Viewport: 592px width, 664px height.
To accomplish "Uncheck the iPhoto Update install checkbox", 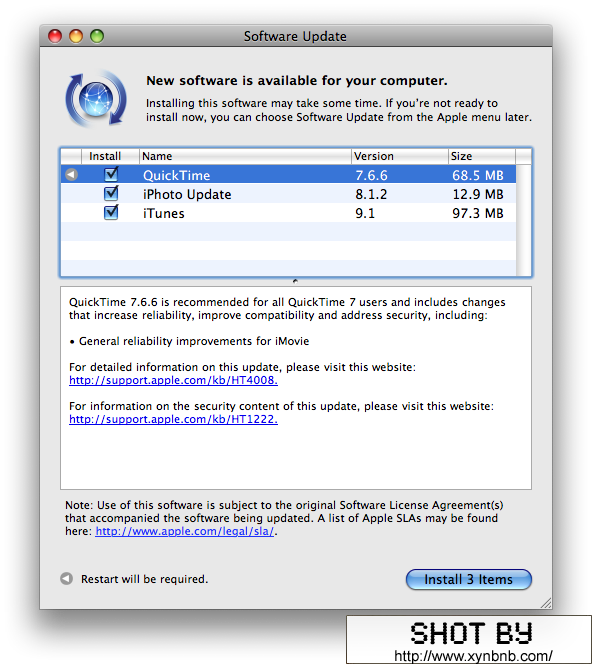I will [x=111, y=193].
